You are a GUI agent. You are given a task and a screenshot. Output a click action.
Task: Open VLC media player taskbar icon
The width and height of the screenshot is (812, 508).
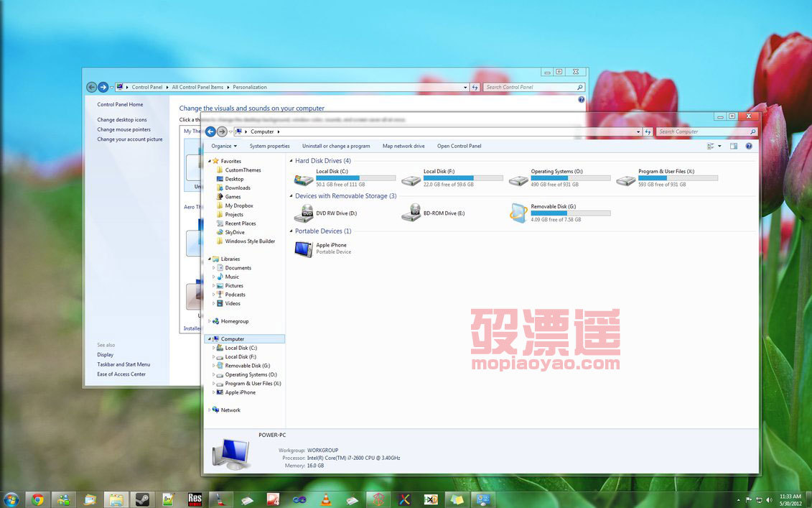[326, 499]
